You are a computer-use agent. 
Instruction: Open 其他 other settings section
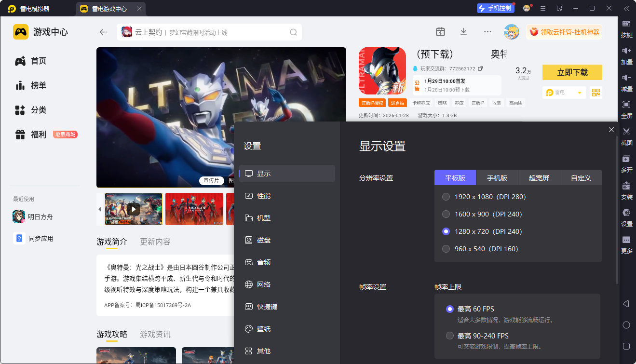[287, 351]
